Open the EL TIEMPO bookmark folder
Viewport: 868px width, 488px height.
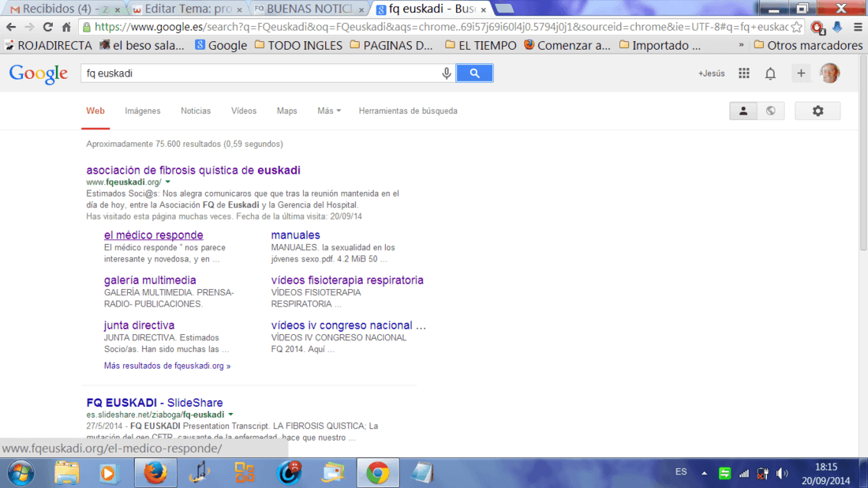point(481,46)
